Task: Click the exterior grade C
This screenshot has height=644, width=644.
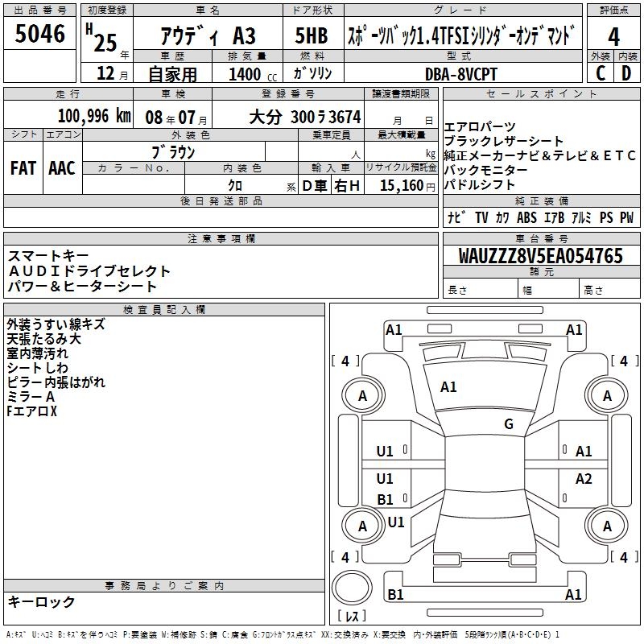Action: [600, 73]
